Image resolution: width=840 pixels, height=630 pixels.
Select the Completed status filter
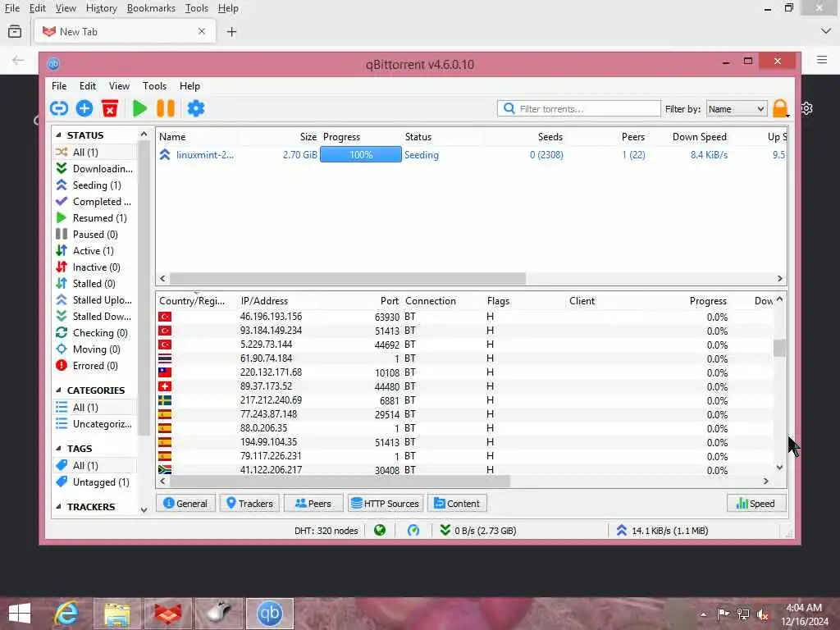coord(95,202)
